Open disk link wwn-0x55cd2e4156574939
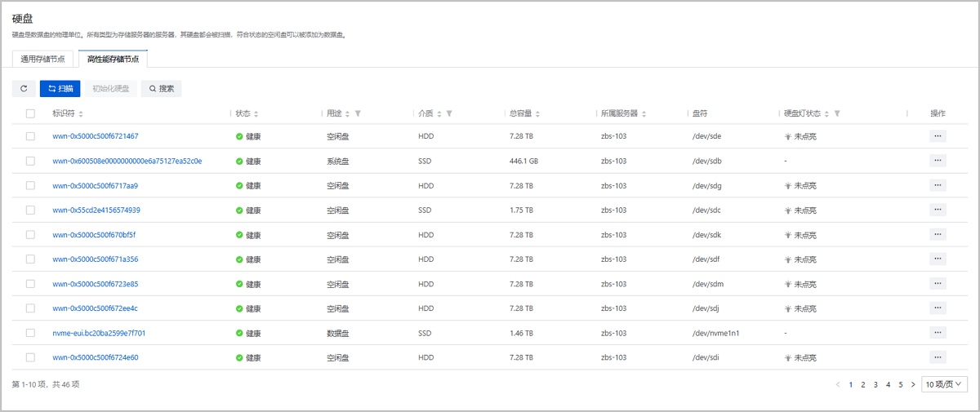 pos(96,210)
